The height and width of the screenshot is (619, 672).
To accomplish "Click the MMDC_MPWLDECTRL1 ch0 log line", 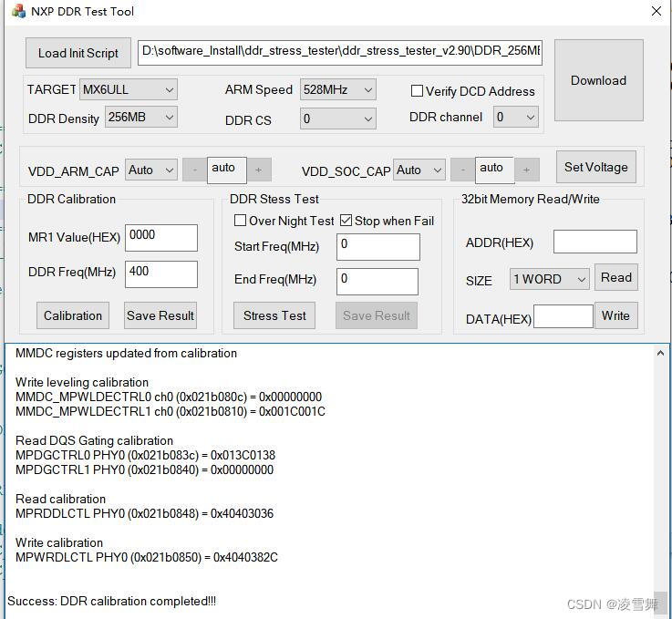I will click(x=171, y=411).
